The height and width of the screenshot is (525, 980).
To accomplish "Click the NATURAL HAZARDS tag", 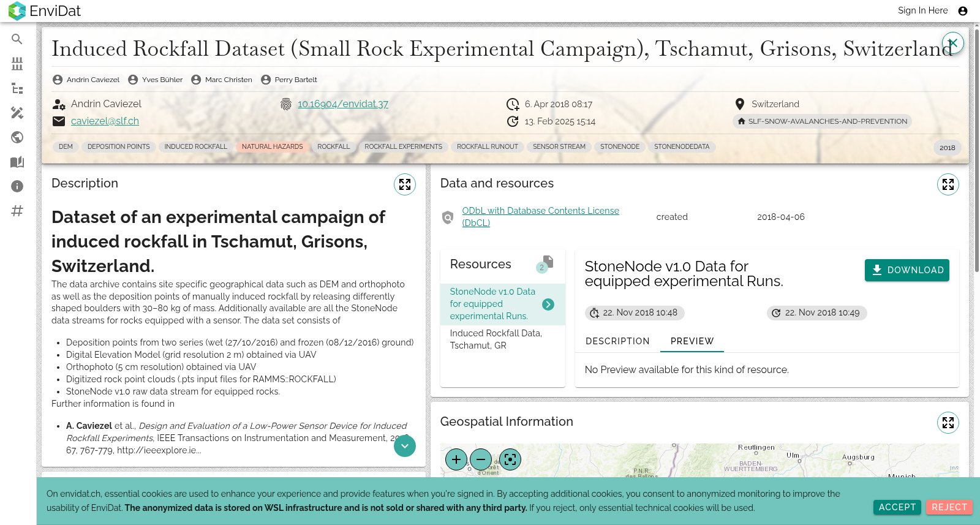I will pos(273,147).
